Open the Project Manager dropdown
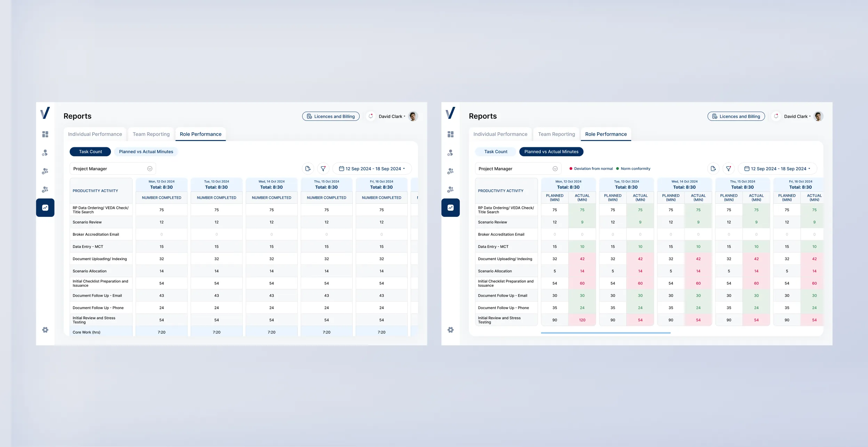The height and width of the screenshot is (447, 868). click(x=112, y=168)
